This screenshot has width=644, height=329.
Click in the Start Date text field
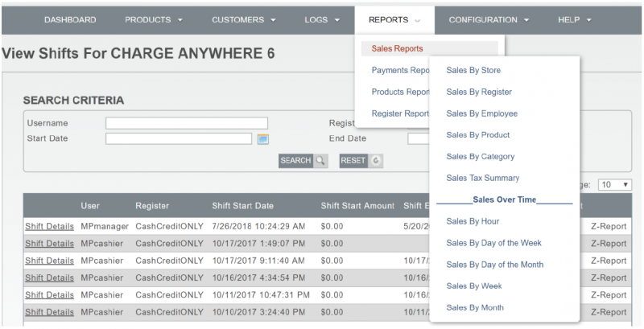tap(178, 138)
